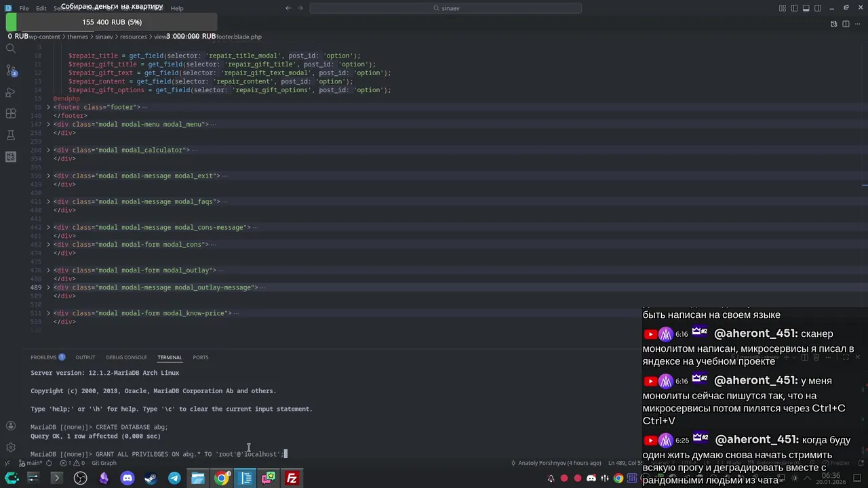Click the sinaev breadcrumb segment
Viewport: 868px width, 488px height.
(104, 37)
